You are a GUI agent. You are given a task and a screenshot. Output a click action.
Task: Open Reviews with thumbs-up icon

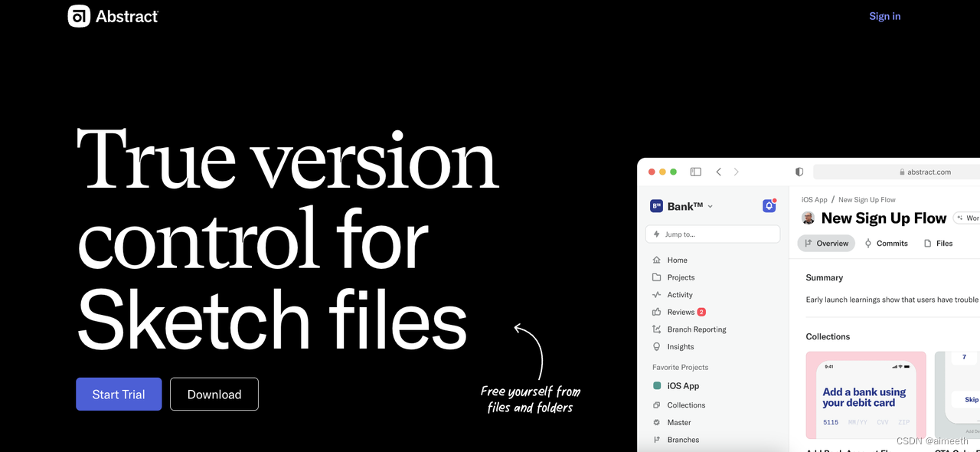click(x=678, y=312)
